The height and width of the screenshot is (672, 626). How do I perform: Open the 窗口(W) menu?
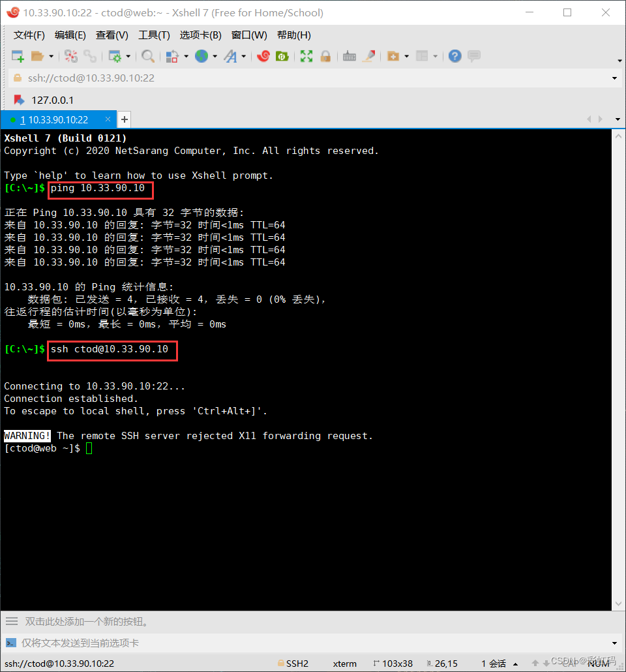point(249,35)
